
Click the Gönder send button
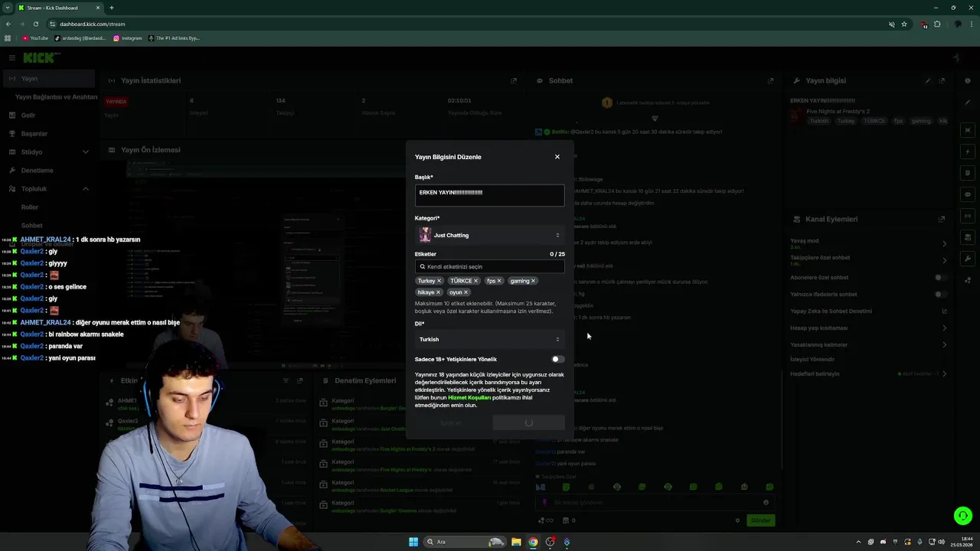tap(760, 520)
